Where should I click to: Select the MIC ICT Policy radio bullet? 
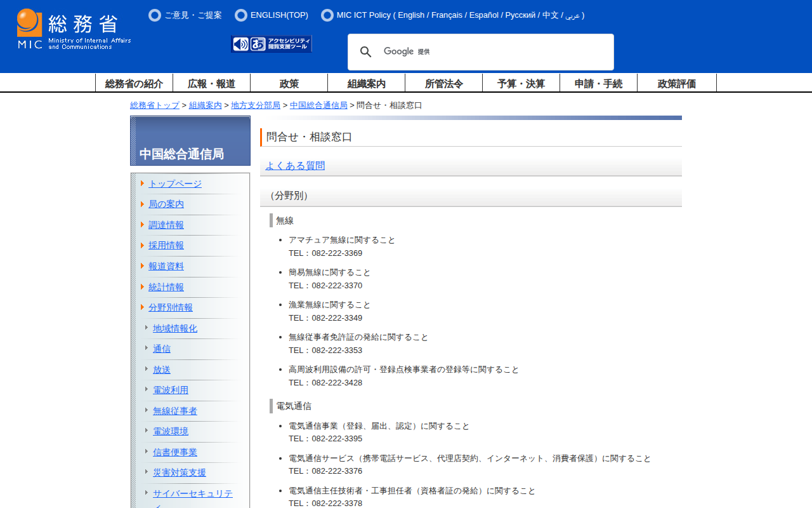(327, 15)
